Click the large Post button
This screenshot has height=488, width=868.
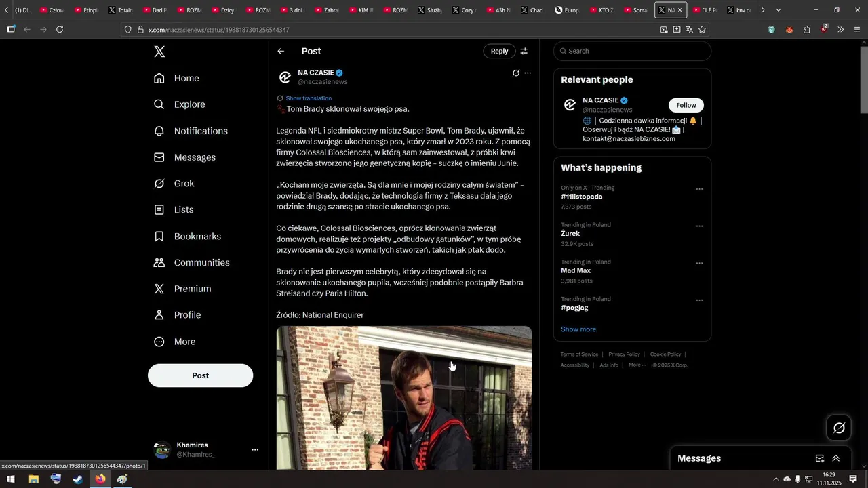pos(200,375)
